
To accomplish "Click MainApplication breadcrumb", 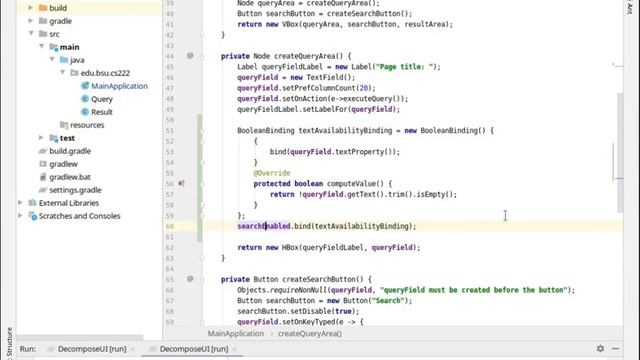I will 236,333.
